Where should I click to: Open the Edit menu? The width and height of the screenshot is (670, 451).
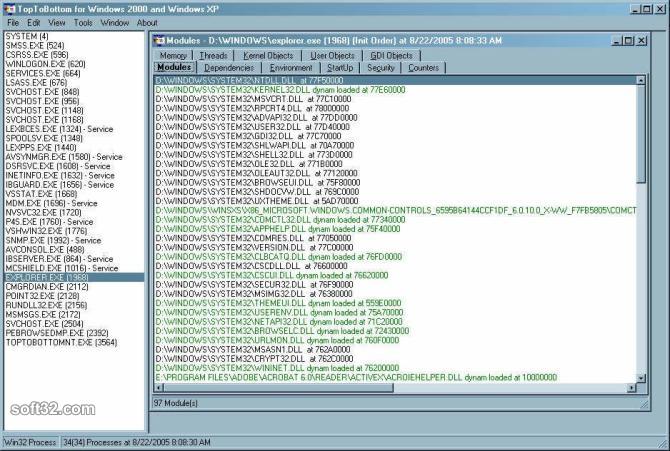click(x=33, y=23)
